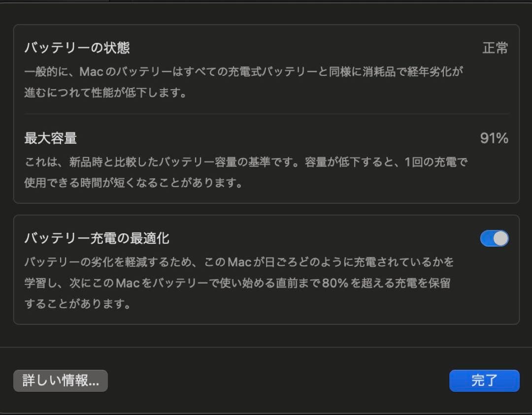Click the description line starting 一般的に、Mac
Screen dimensions: 532x415
[244, 71]
